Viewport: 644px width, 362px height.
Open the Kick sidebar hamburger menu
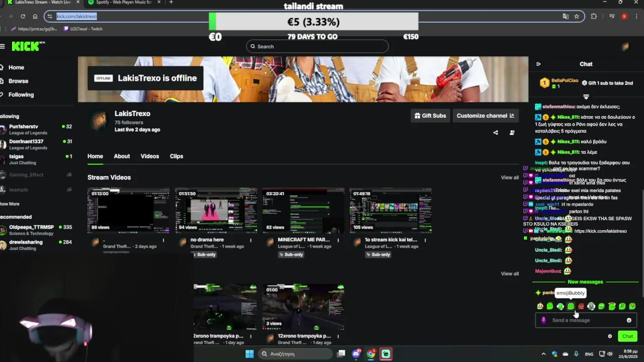pos(3,46)
